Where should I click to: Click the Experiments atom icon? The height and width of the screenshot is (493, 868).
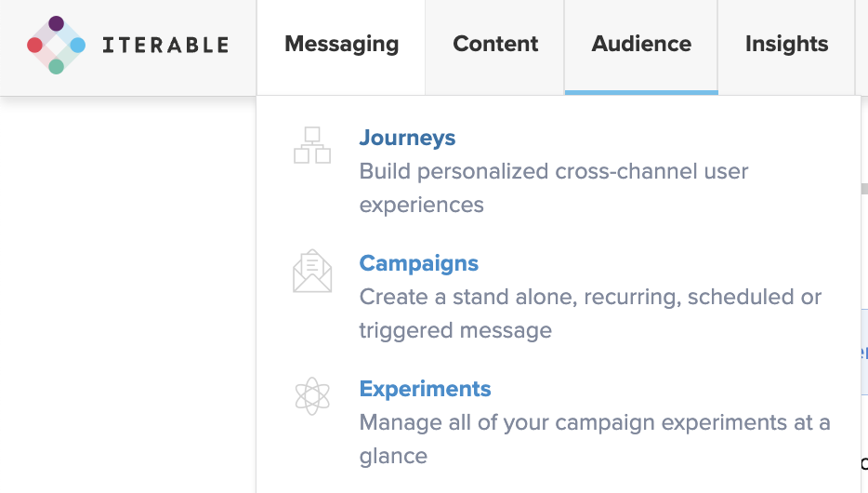312,396
